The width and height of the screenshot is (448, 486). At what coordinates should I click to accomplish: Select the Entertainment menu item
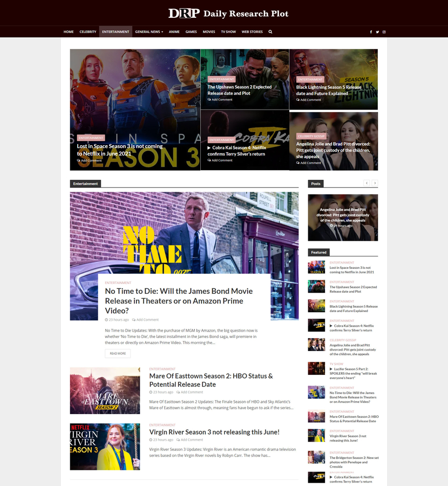click(116, 32)
